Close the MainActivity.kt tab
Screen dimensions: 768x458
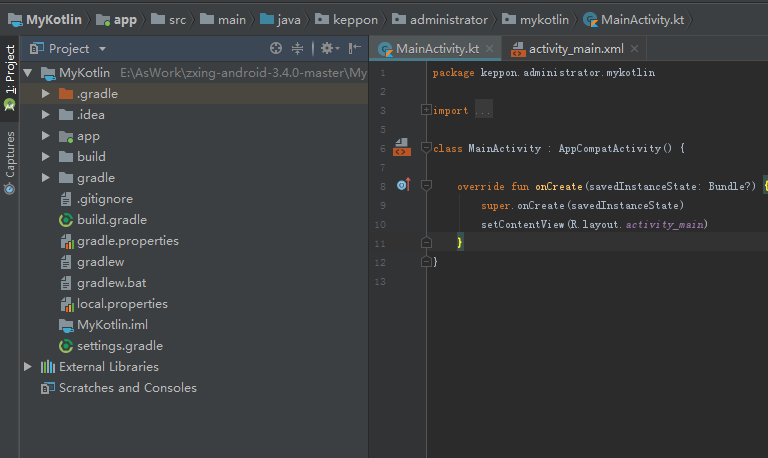tap(489, 48)
